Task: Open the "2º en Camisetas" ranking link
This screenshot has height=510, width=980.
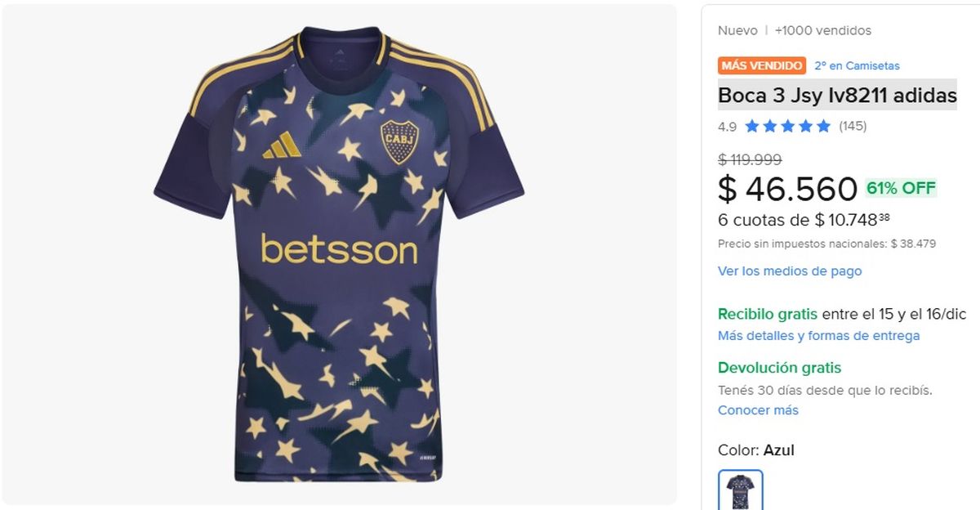Action: pos(857,65)
